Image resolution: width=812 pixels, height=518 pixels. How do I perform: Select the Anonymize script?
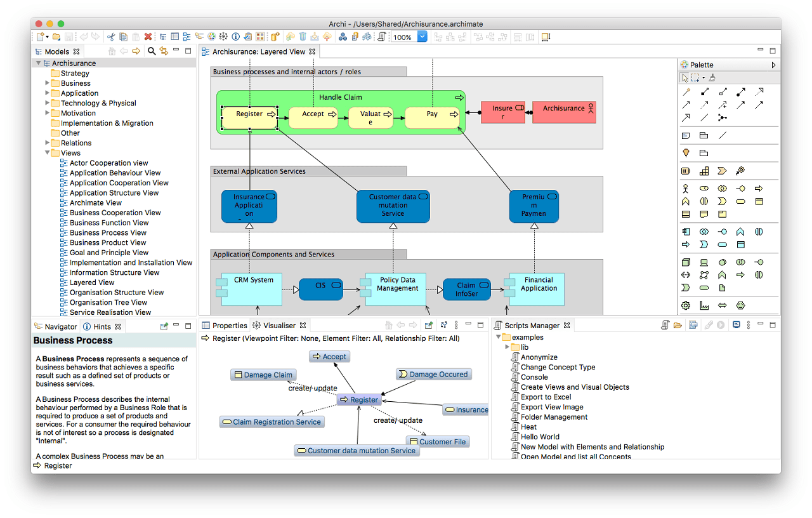(x=539, y=357)
